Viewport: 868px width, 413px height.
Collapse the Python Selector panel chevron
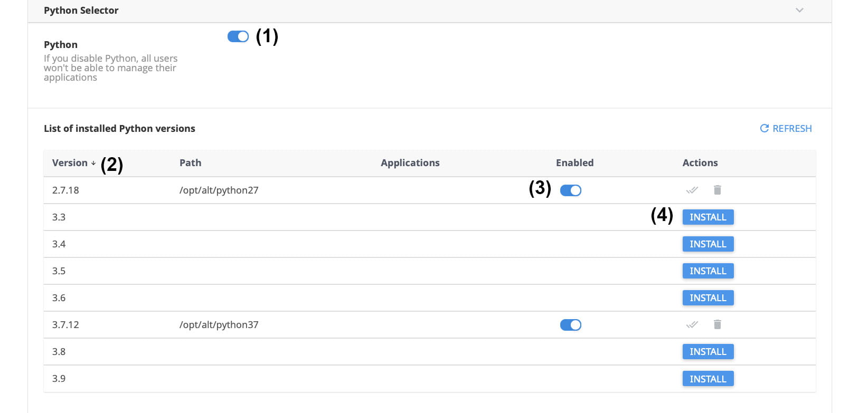tap(799, 11)
